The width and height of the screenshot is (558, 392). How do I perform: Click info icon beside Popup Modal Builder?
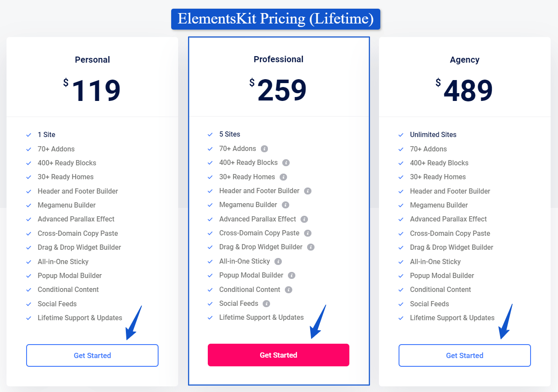coord(291,275)
